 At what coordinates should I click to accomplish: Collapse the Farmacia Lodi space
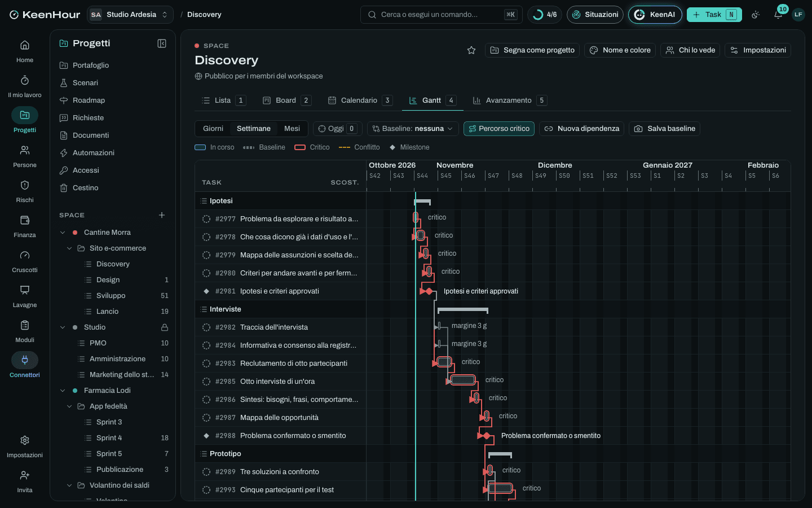click(x=63, y=391)
